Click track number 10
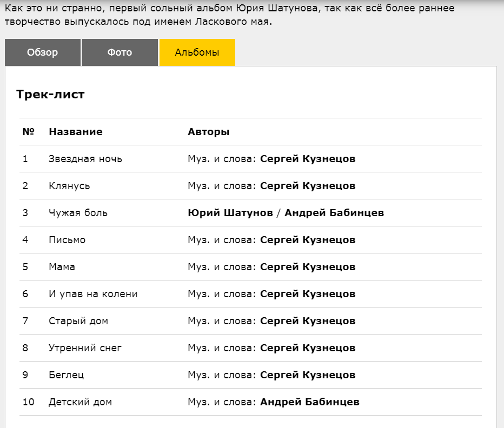This screenshot has width=504, height=428. click(28, 402)
